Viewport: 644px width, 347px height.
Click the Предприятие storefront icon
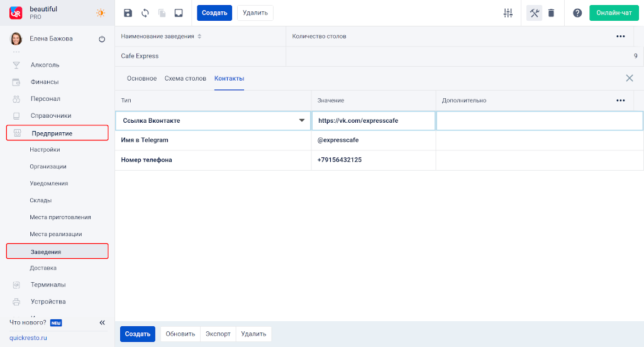click(17, 134)
